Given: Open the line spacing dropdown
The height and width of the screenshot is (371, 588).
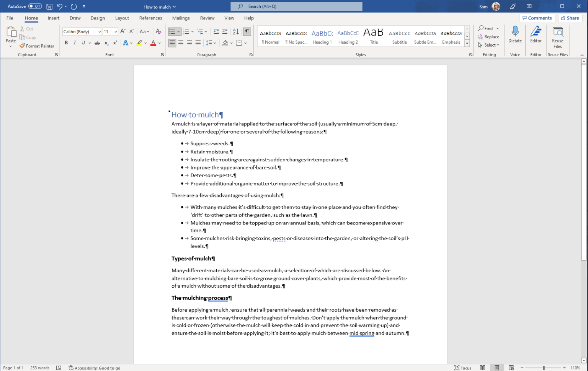Looking at the screenshot, I should [x=211, y=43].
